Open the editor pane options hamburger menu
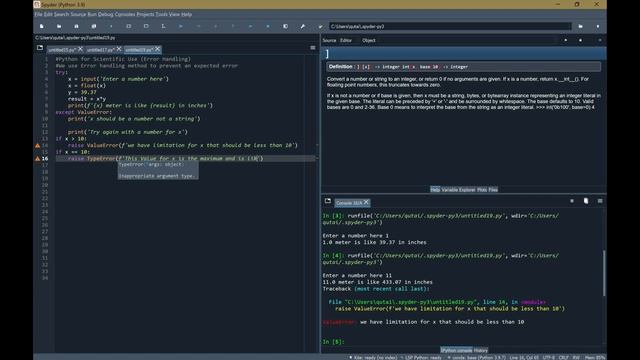The width and height of the screenshot is (640, 360). [313, 48]
